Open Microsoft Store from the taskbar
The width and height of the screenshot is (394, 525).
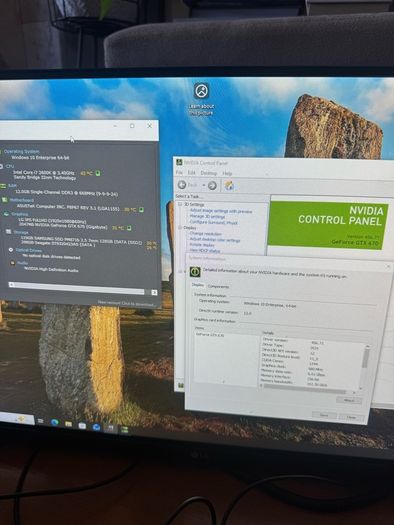(x=82, y=426)
